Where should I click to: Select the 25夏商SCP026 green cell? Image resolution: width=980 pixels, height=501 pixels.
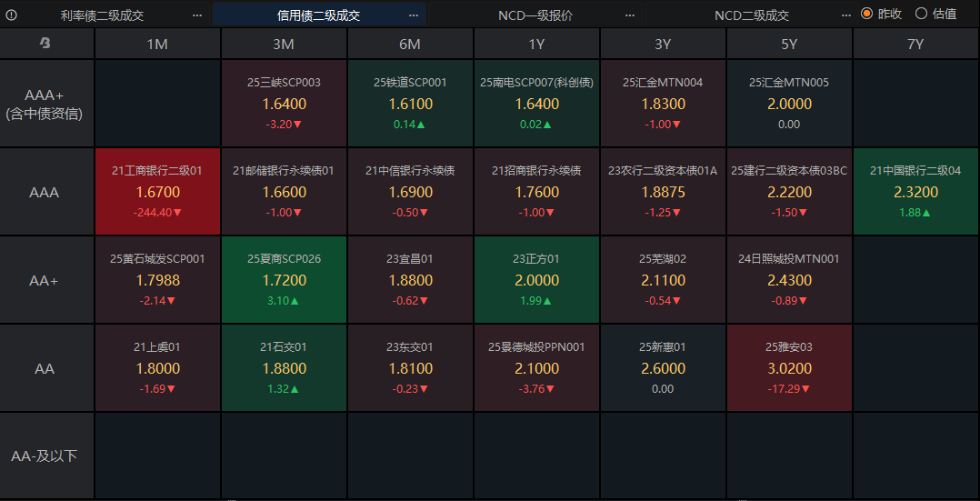coord(284,280)
